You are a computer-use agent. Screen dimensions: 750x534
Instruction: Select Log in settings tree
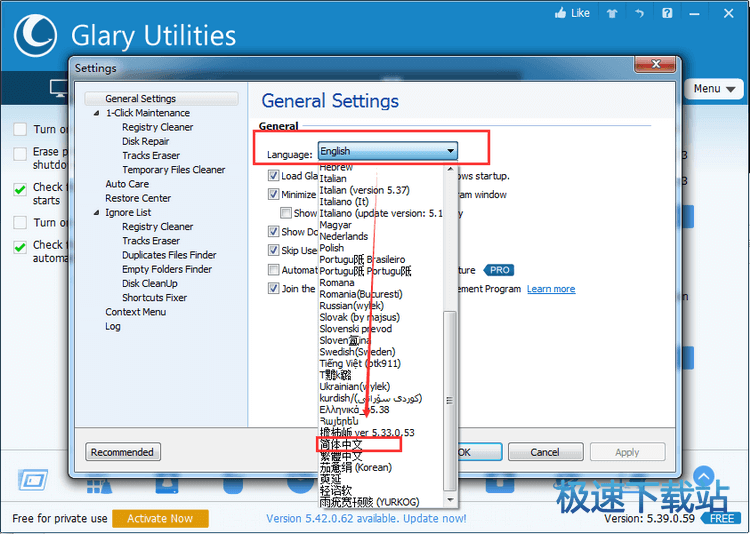coord(112,326)
